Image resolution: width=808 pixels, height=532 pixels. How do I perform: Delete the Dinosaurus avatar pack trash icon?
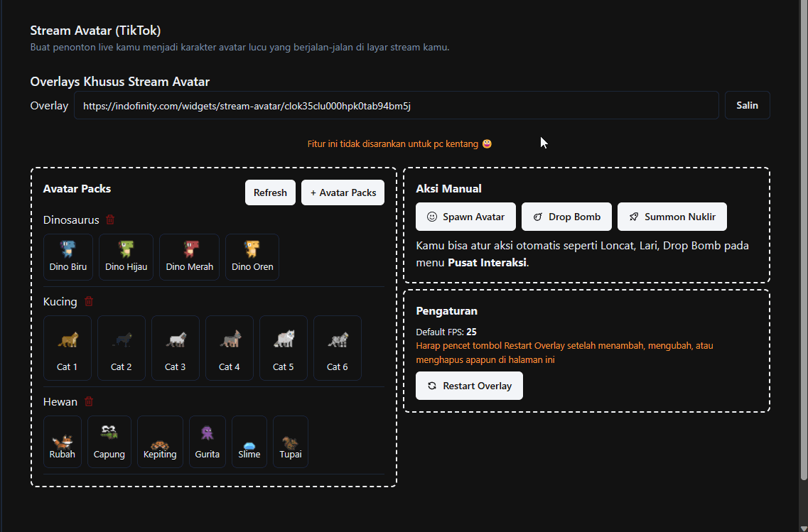(x=109, y=220)
